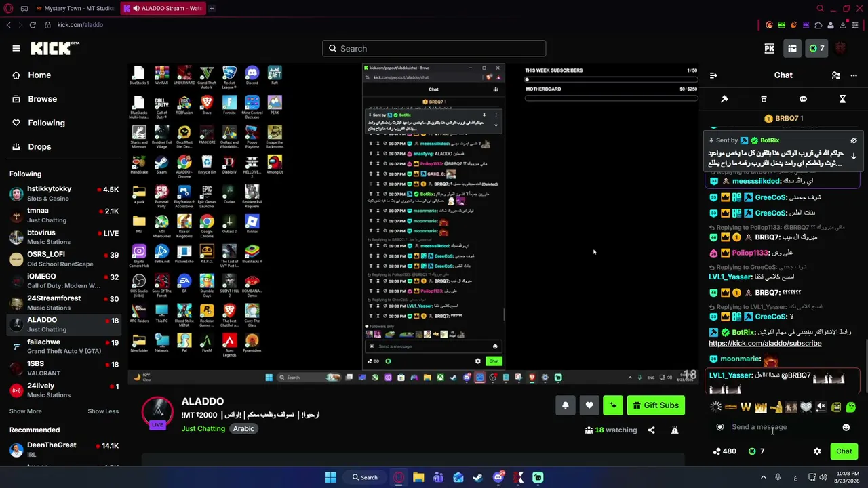Open the subscribe link in chat
868x488 pixels.
[x=765, y=344]
